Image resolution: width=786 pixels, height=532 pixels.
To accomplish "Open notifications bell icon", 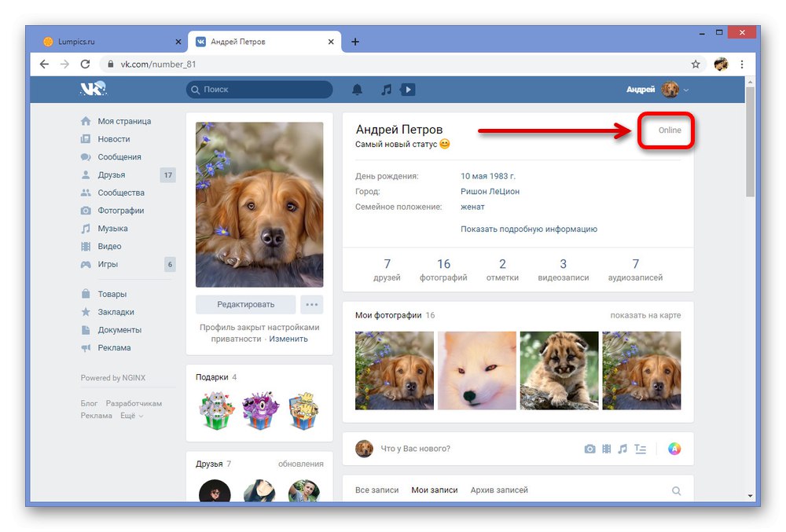I will [357, 90].
